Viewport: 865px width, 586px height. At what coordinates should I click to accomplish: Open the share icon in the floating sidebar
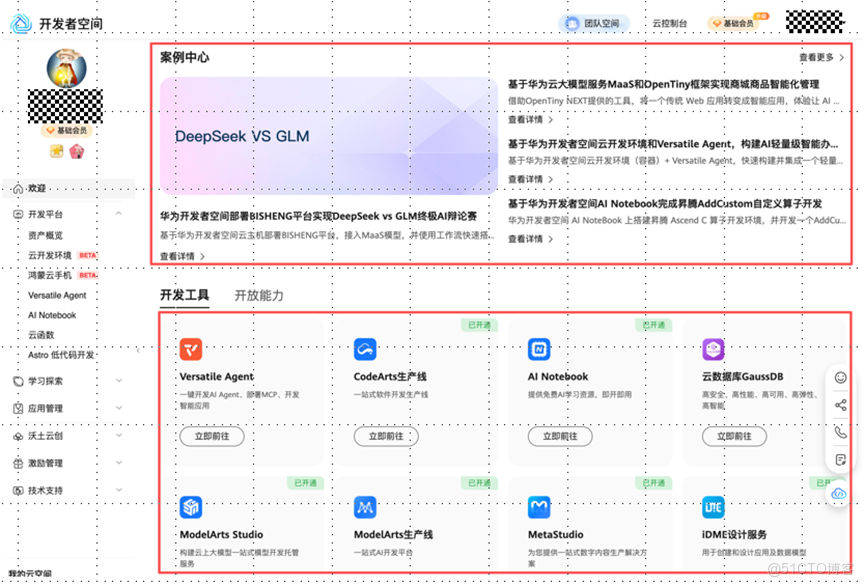point(840,405)
